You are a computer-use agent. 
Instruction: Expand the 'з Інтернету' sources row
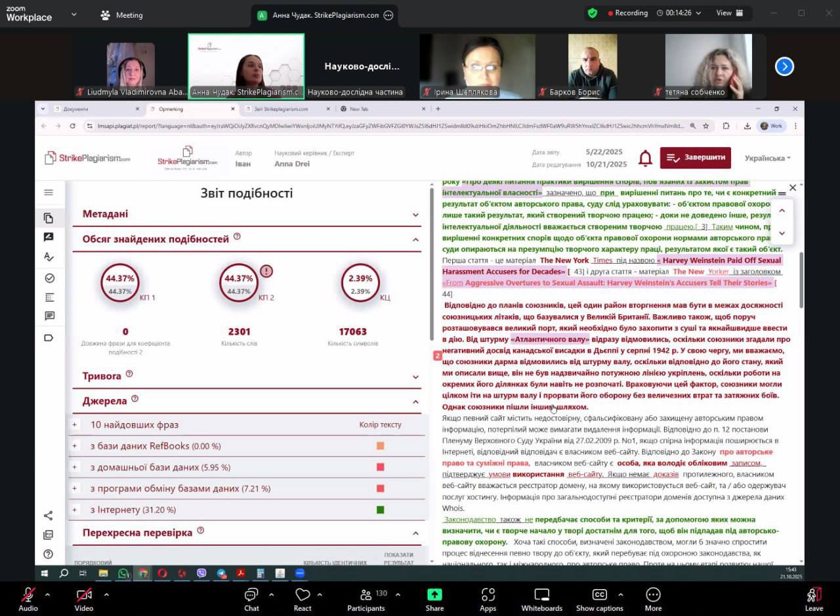coord(75,510)
